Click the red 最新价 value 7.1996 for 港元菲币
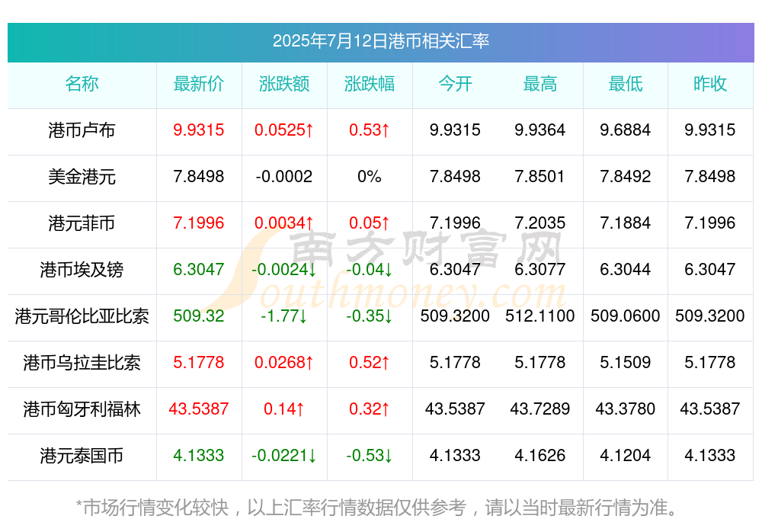Viewport: 762px width, 532px height. click(199, 223)
